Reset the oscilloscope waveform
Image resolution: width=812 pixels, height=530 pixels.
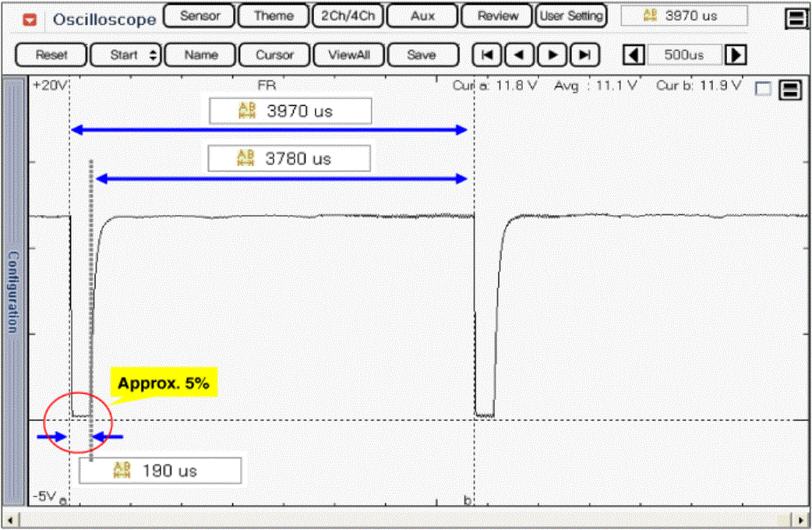[51, 55]
